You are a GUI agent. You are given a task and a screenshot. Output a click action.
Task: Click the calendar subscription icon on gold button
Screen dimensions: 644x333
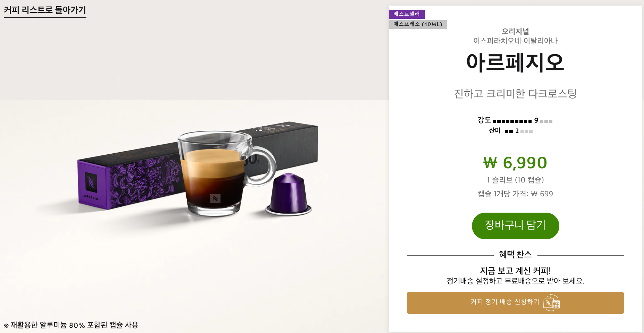(552, 303)
